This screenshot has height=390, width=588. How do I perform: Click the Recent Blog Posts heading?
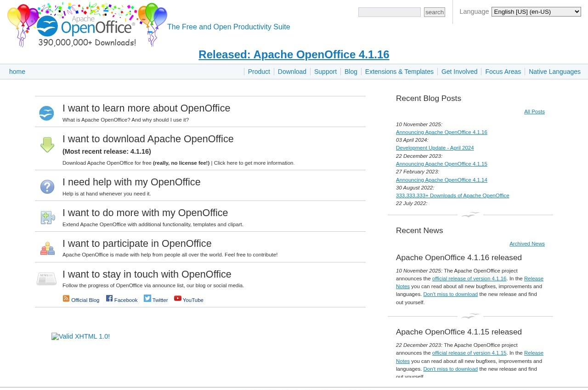coord(429,98)
